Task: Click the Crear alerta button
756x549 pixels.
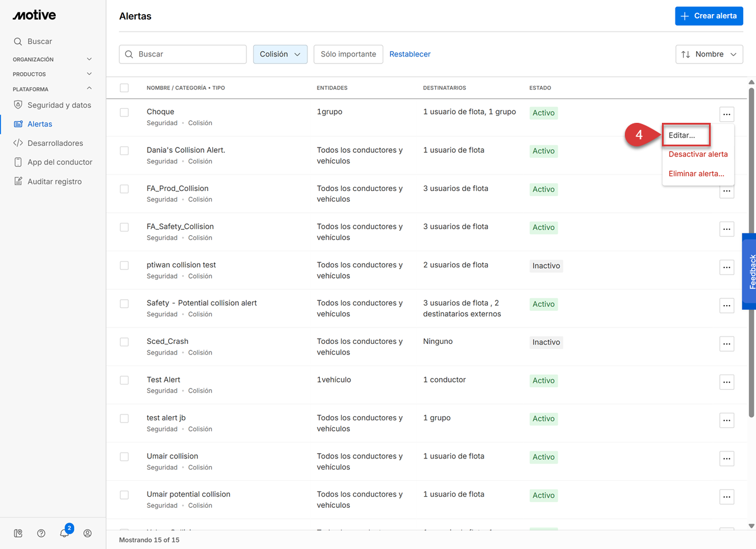Action: (x=708, y=16)
